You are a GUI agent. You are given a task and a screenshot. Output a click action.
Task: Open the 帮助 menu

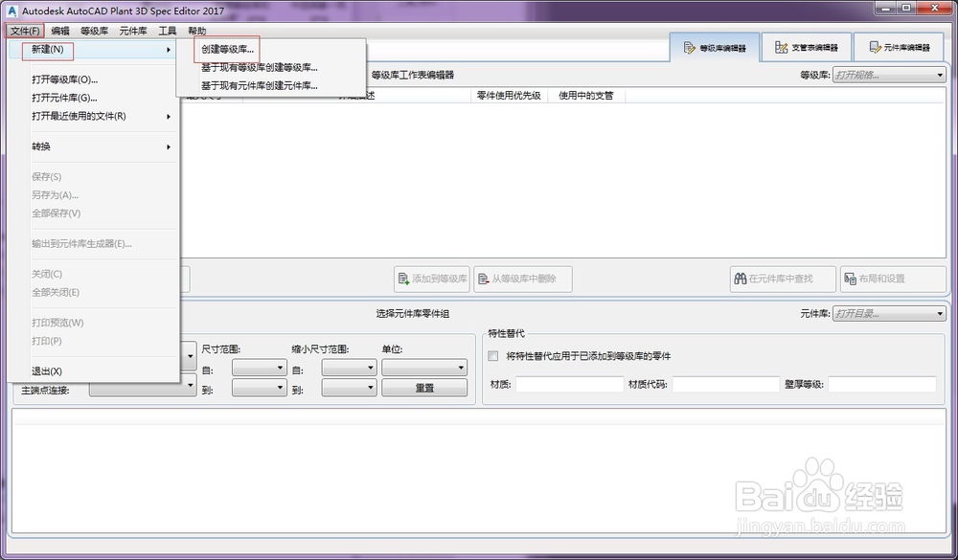pyautogui.click(x=196, y=31)
